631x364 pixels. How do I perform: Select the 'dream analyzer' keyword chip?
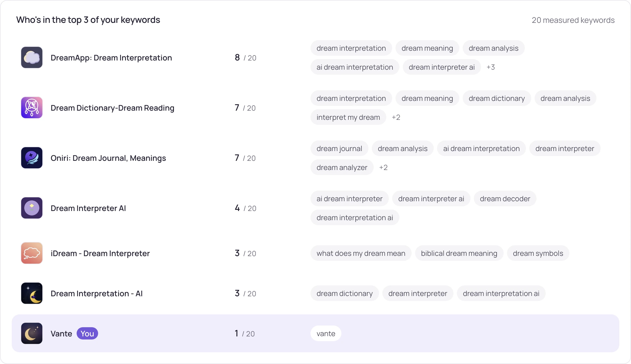[342, 167]
